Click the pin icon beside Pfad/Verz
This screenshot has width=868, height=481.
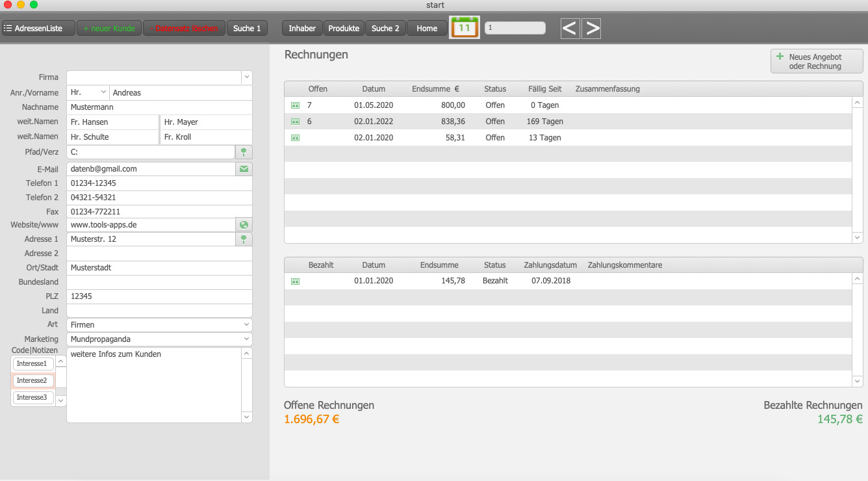244,152
